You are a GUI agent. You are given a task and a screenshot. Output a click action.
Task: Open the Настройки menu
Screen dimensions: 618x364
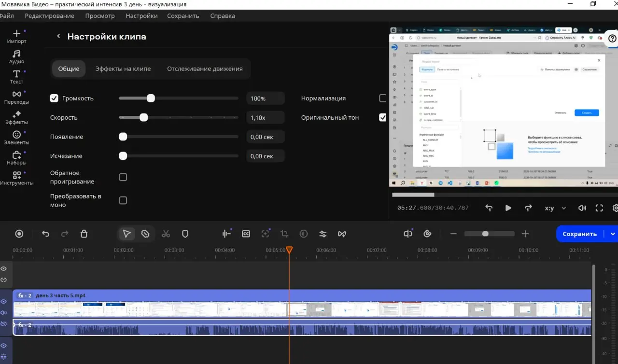point(141,16)
